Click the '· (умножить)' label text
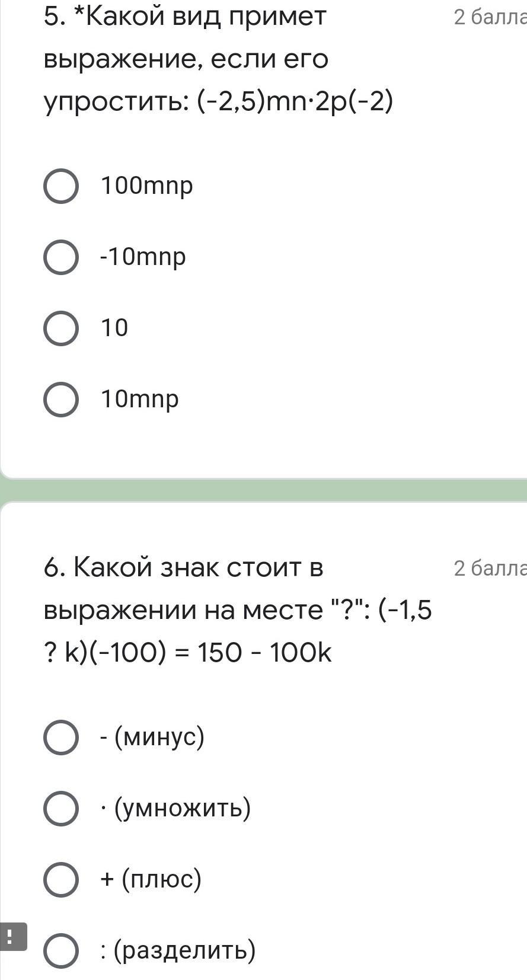This screenshot has height=980, width=527. point(175,808)
